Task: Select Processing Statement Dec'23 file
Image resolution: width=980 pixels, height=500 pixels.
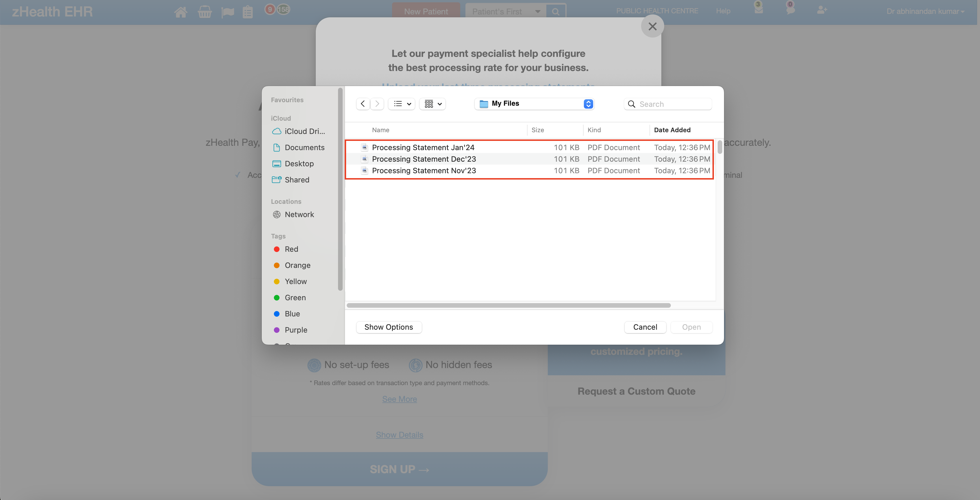Action: click(x=530, y=159)
